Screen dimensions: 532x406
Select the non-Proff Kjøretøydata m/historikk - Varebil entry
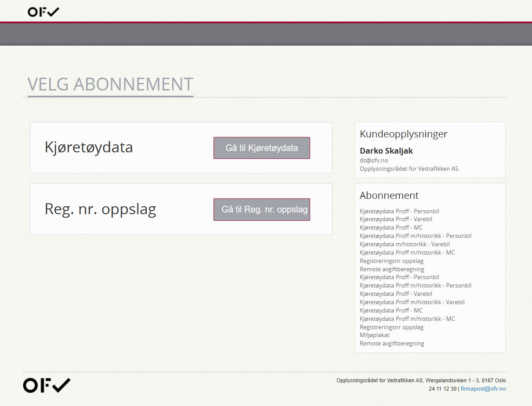404,244
